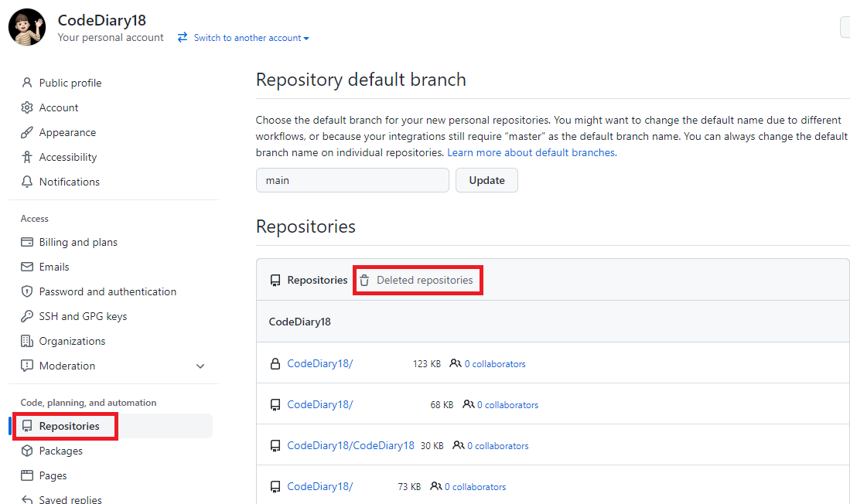Screen dimensions: 850x504
Task: Open Organizations settings
Action: 72,342
